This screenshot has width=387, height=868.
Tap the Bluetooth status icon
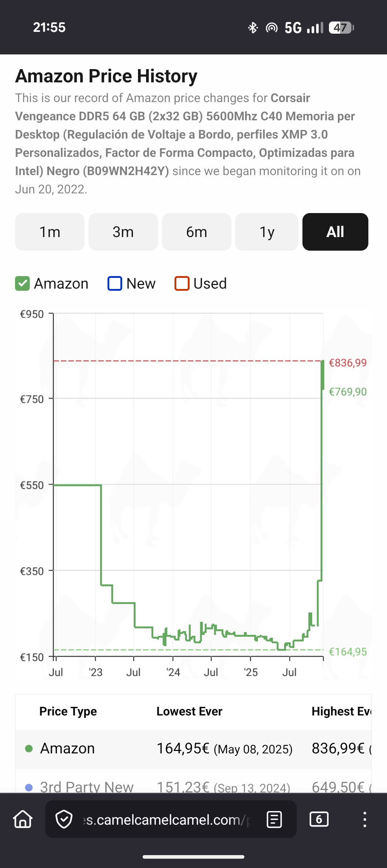tap(253, 28)
